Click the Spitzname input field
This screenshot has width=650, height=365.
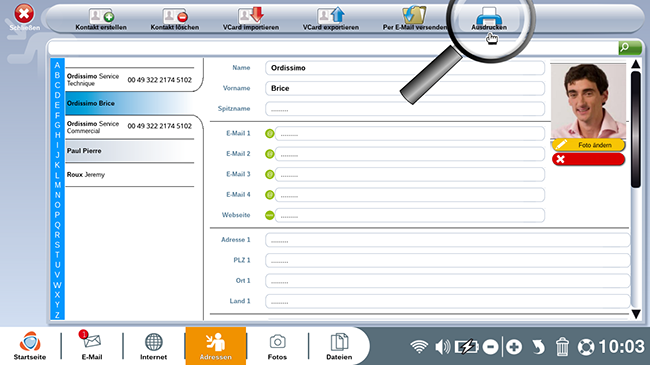[x=405, y=109]
